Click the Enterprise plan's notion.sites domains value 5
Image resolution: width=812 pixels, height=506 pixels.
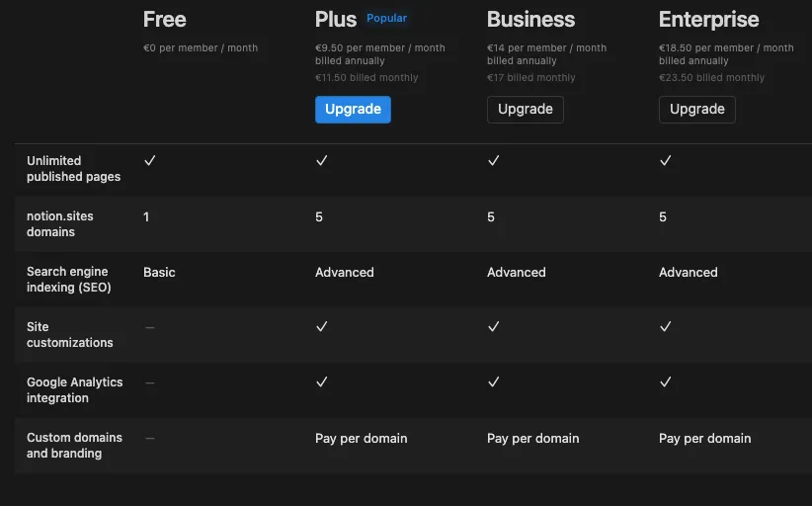click(663, 217)
